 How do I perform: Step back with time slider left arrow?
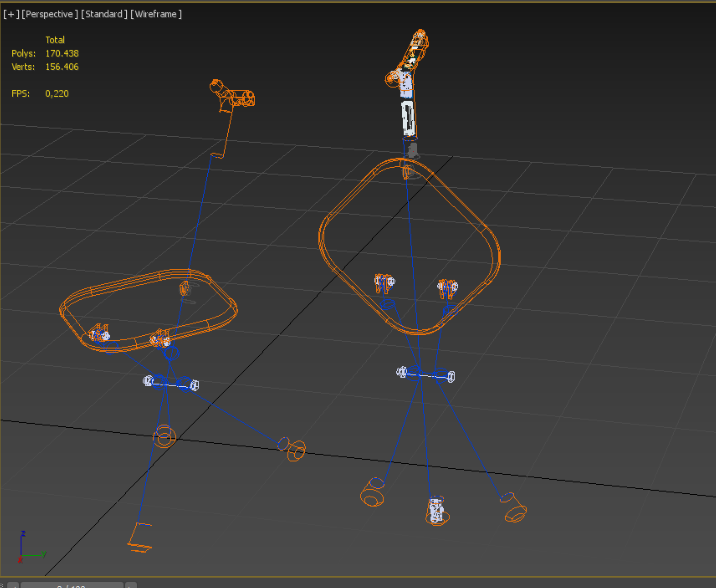tap(13, 585)
